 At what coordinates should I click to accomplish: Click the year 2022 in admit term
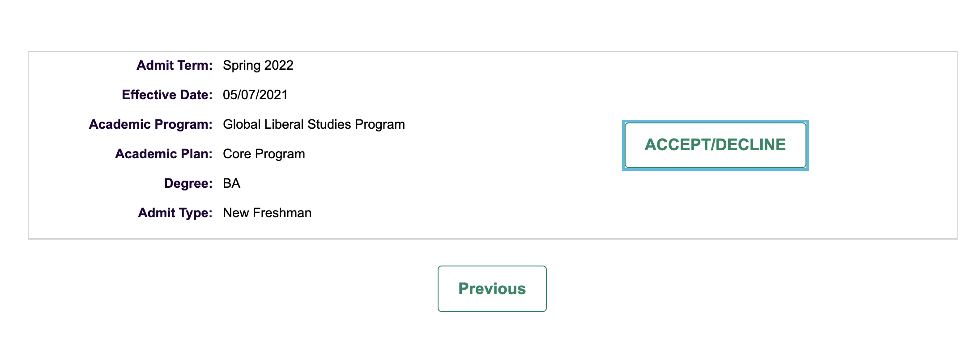[279, 65]
